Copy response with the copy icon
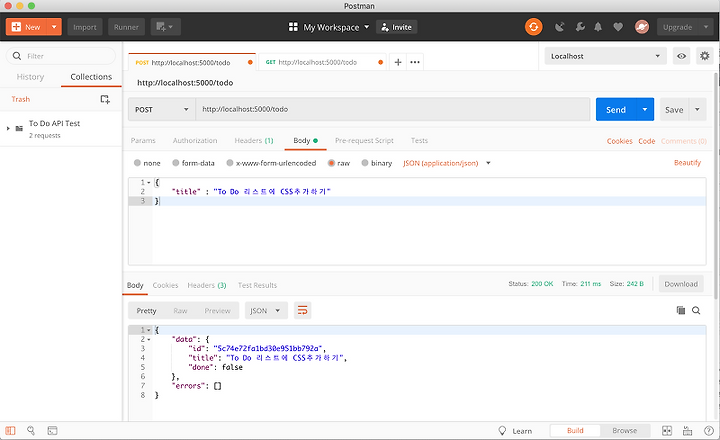720x440 pixels. (681, 310)
